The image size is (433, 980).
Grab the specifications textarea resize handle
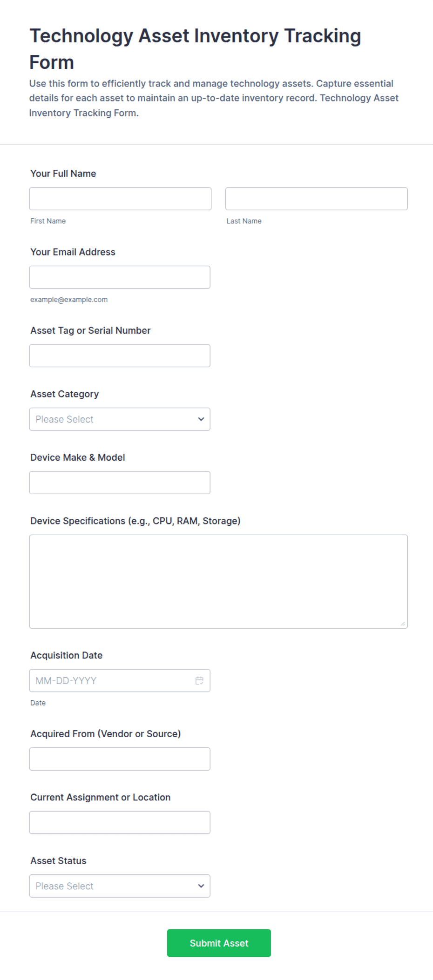403,624
